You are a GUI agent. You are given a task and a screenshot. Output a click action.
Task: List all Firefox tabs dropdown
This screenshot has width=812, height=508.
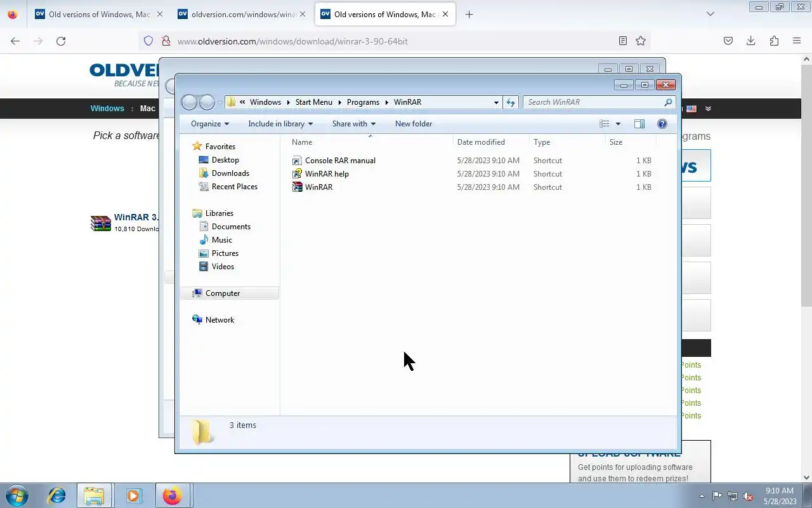tap(710, 14)
